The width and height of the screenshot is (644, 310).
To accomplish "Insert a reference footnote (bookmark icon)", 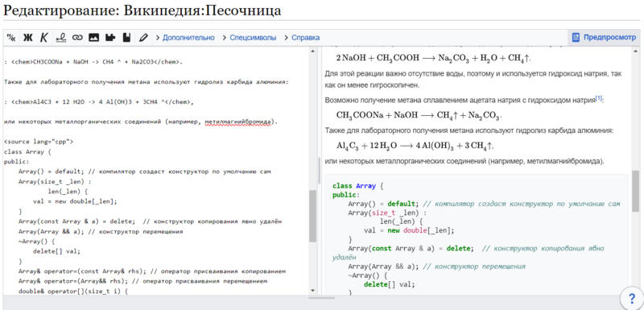I will [126, 38].
